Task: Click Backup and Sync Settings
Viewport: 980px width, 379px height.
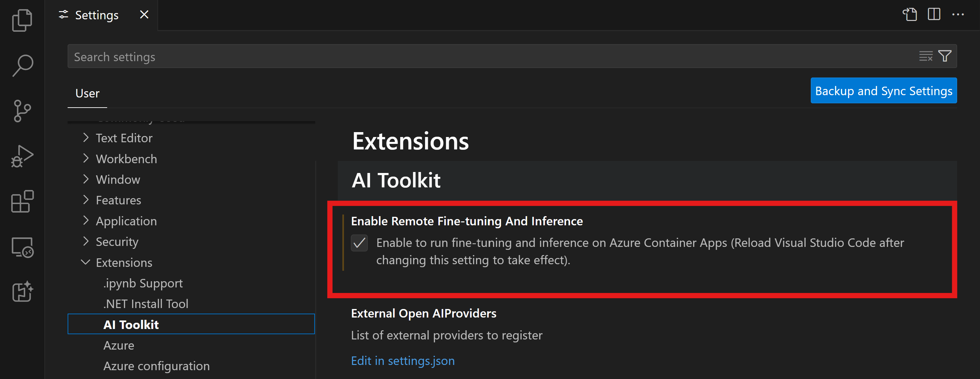Action: pyautogui.click(x=883, y=91)
